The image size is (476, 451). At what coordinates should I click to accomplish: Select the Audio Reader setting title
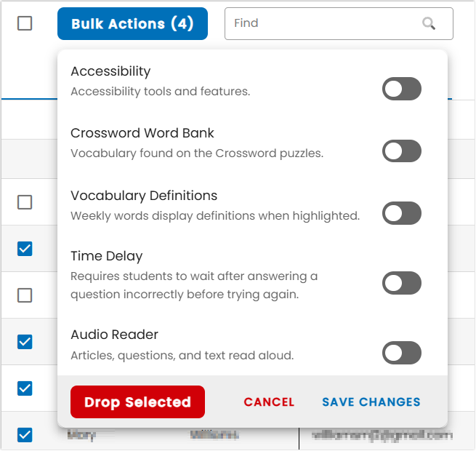114,335
